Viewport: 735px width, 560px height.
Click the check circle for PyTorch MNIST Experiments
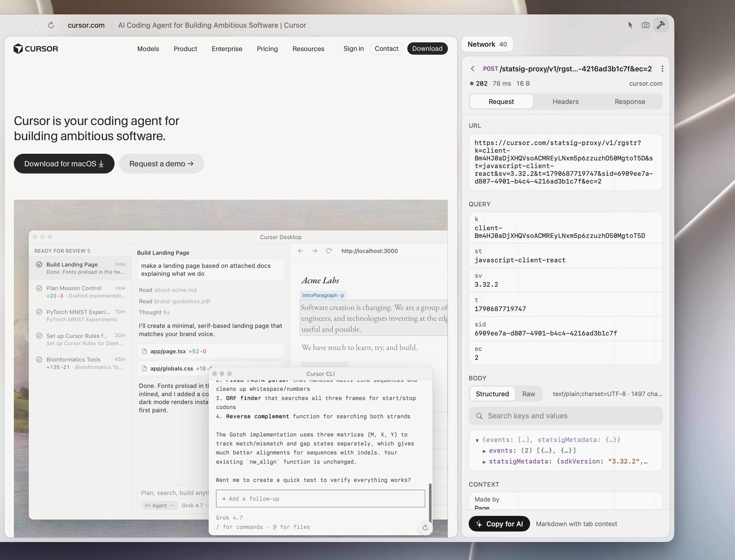(x=39, y=312)
